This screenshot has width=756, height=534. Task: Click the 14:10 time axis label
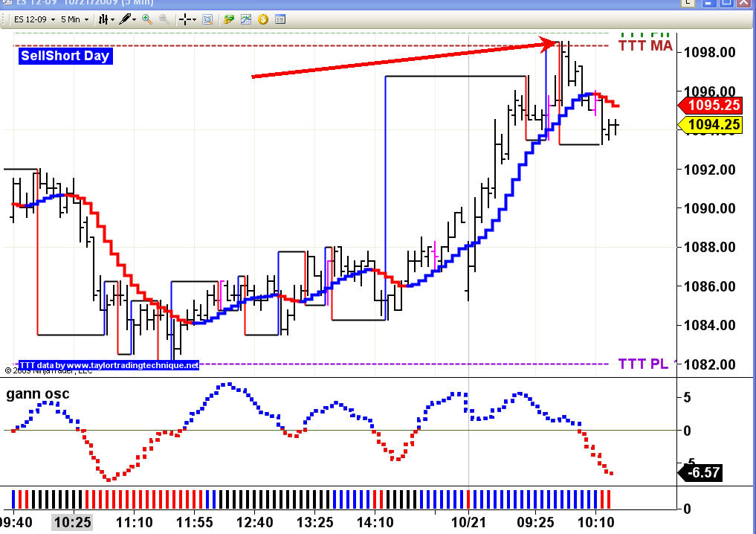(x=375, y=522)
